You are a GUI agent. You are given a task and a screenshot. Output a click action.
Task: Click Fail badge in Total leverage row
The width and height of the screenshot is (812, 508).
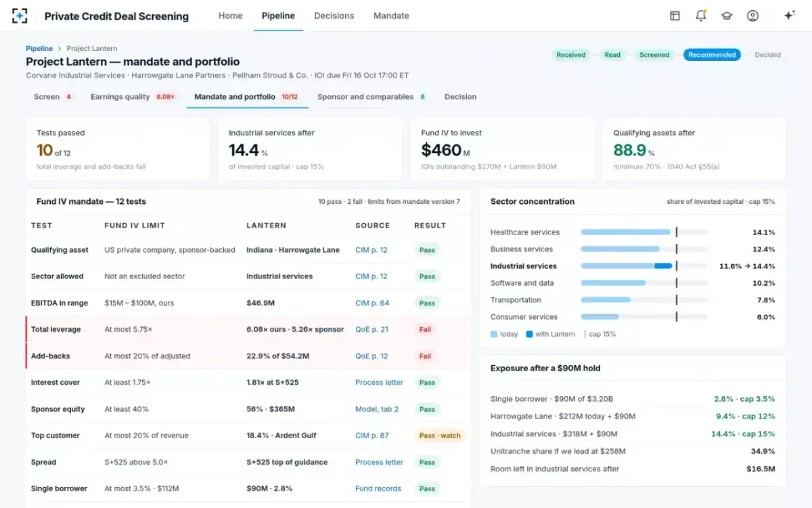click(425, 329)
